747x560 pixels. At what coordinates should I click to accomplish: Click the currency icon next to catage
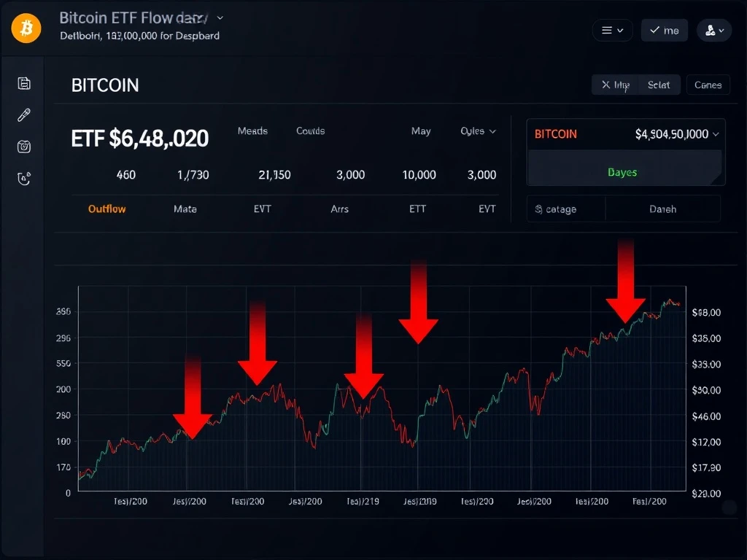(x=538, y=209)
